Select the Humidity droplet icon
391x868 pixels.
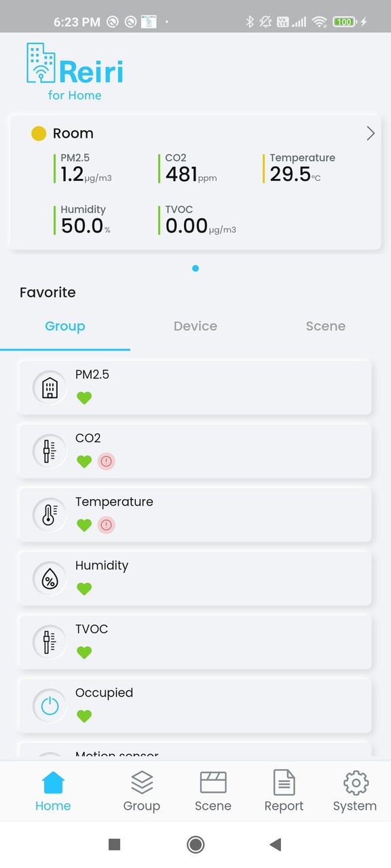point(49,578)
